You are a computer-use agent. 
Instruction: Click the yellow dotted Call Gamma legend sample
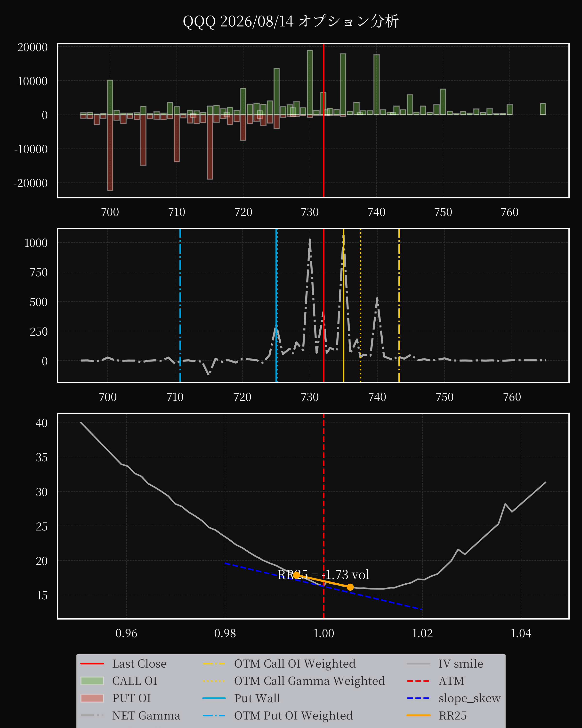214,681
